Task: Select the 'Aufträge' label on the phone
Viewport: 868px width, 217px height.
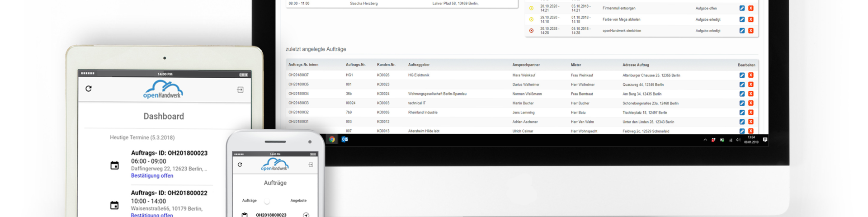Action: [249, 201]
